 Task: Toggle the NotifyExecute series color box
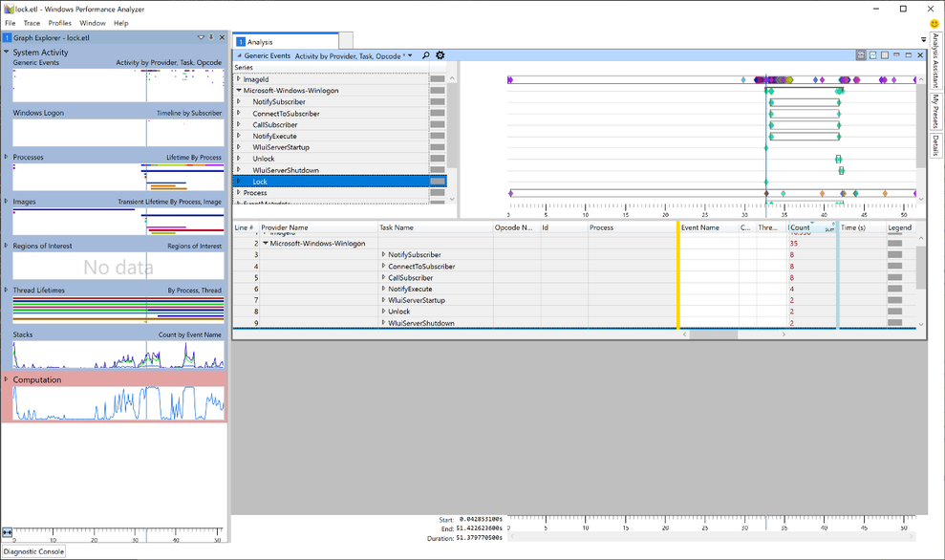click(438, 136)
